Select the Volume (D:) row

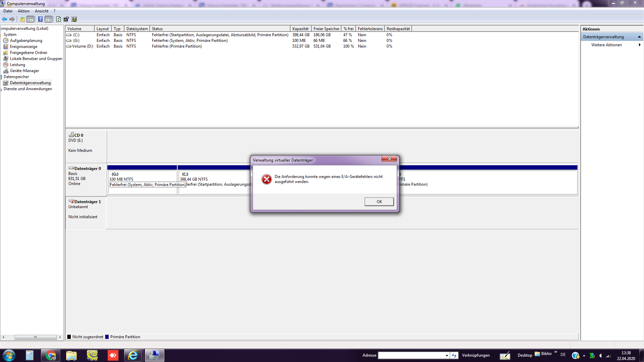click(x=82, y=46)
